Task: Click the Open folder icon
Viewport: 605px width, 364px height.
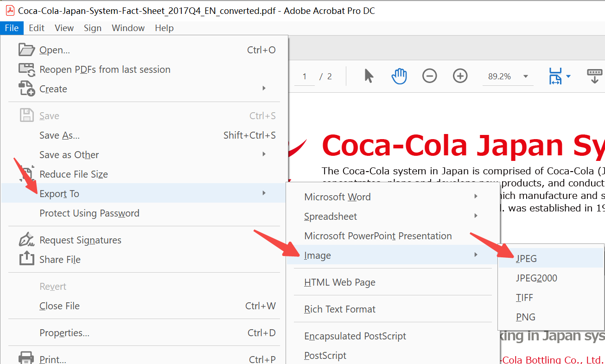Action: [27, 50]
